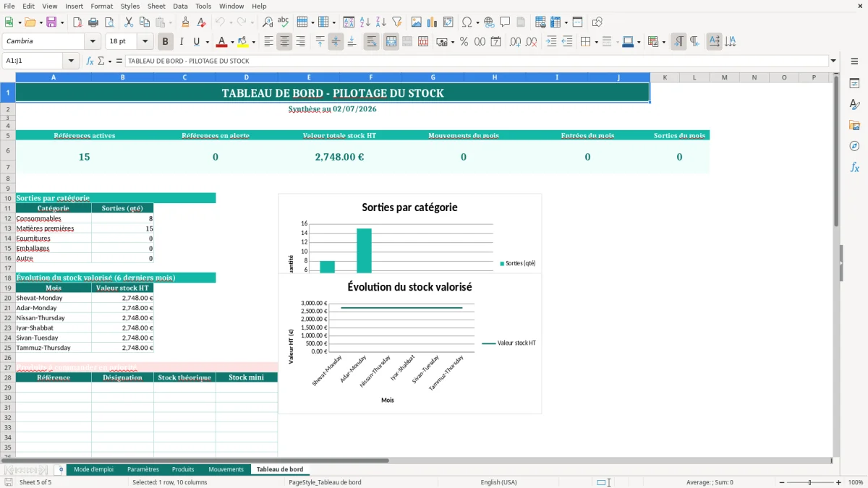Click the formula input line
Image resolution: width=868 pixels, height=488 pixels.
pyautogui.click(x=477, y=61)
